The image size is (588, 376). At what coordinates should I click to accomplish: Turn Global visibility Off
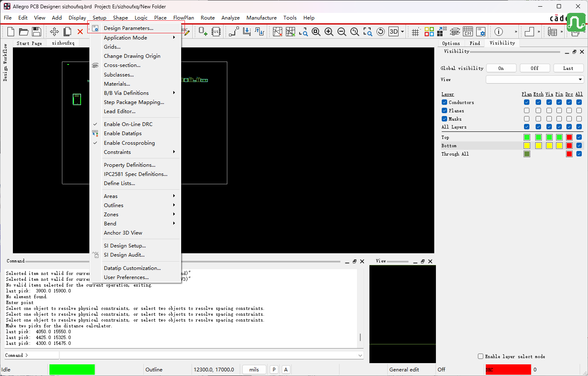[535, 68]
